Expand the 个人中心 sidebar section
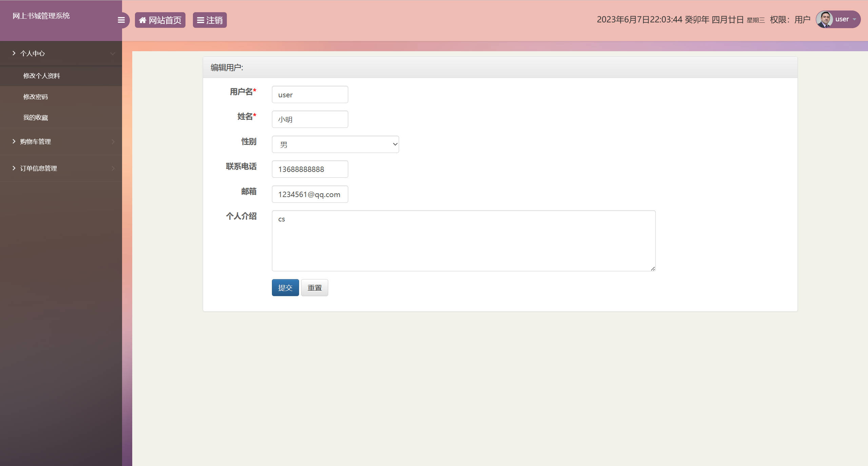 tap(33, 53)
